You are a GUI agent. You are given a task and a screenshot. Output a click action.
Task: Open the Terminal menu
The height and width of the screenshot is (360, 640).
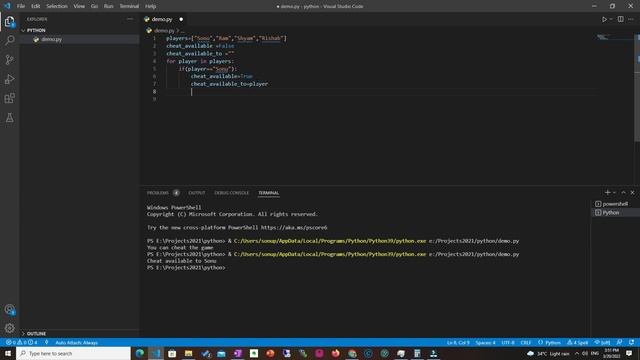click(x=129, y=6)
